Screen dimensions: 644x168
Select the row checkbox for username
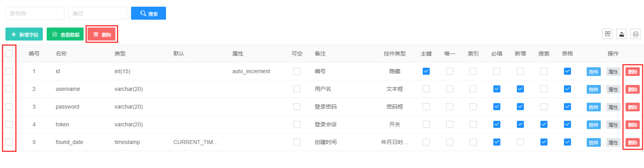(x=9, y=89)
